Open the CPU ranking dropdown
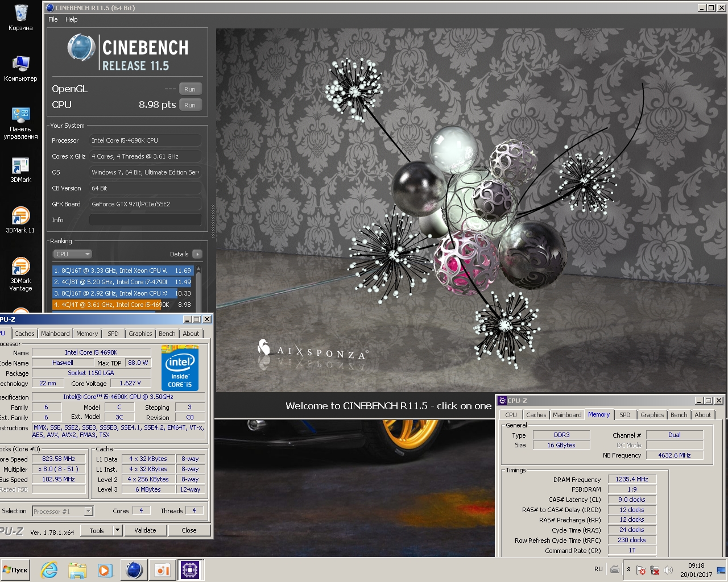 click(x=72, y=254)
